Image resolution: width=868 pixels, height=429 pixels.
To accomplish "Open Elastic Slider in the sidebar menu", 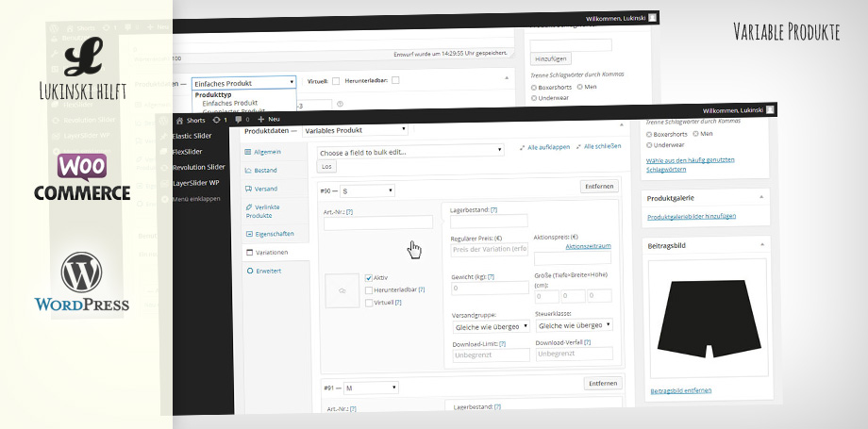I will tap(192, 136).
